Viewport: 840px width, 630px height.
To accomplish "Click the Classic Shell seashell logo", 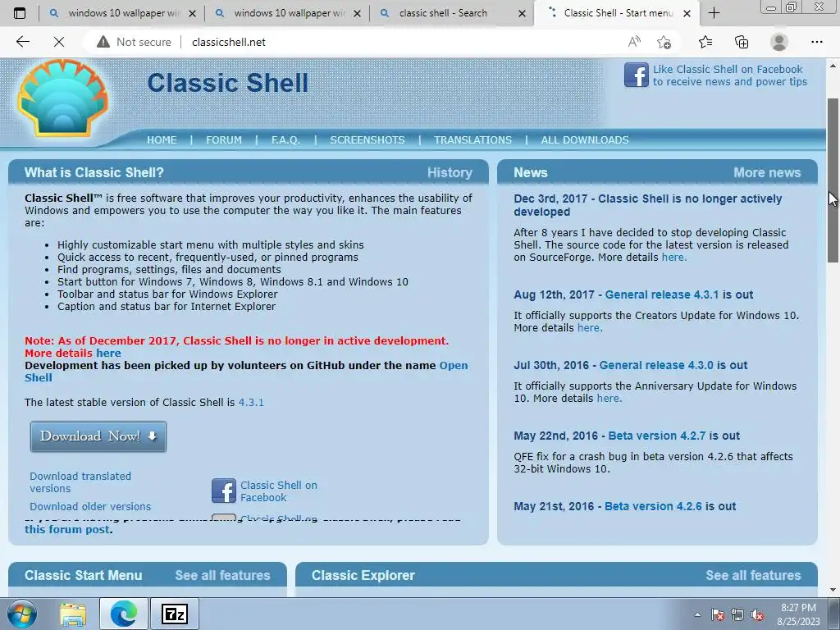I will coord(63,98).
